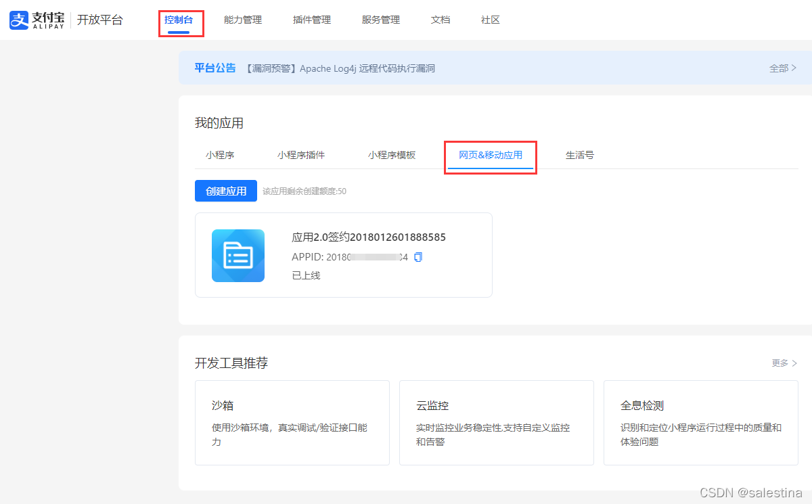The height and width of the screenshot is (504, 812).
Task: Open the 服务管理 menu
Action: pos(381,20)
